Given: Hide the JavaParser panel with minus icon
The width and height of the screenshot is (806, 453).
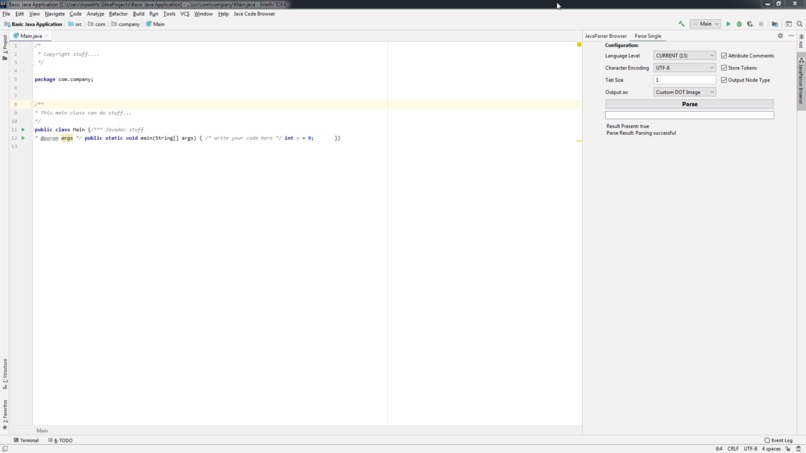Looking at the screenshot, I should pos(791,36).
